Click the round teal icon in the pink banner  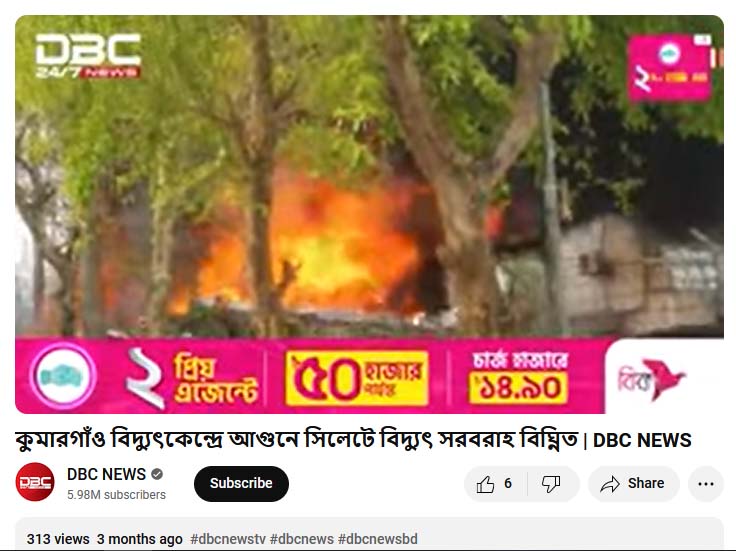[x=63, y=376]
